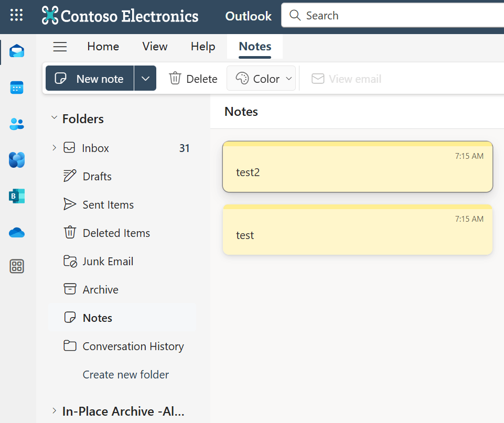This screenshot has height=423, width=504.
Task: Open the Microsoft 365 Copilot icon
Action: coord(17,160)
